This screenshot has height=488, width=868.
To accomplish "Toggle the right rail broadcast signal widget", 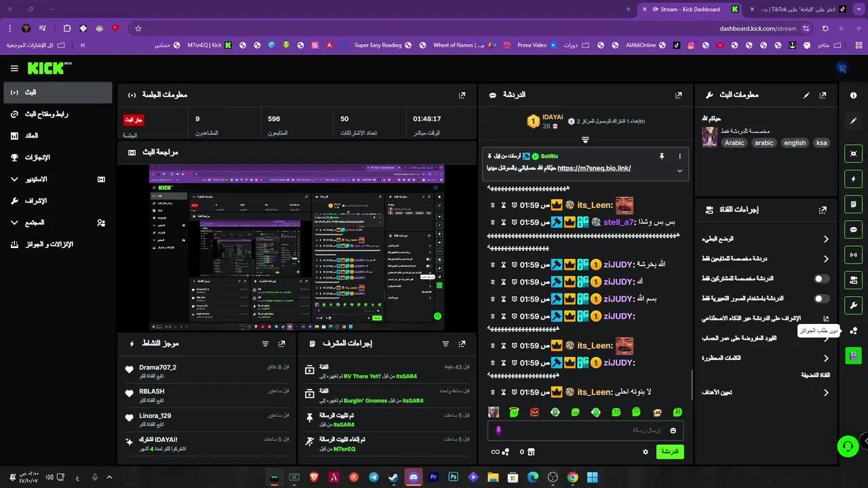I will coord(854,255).
